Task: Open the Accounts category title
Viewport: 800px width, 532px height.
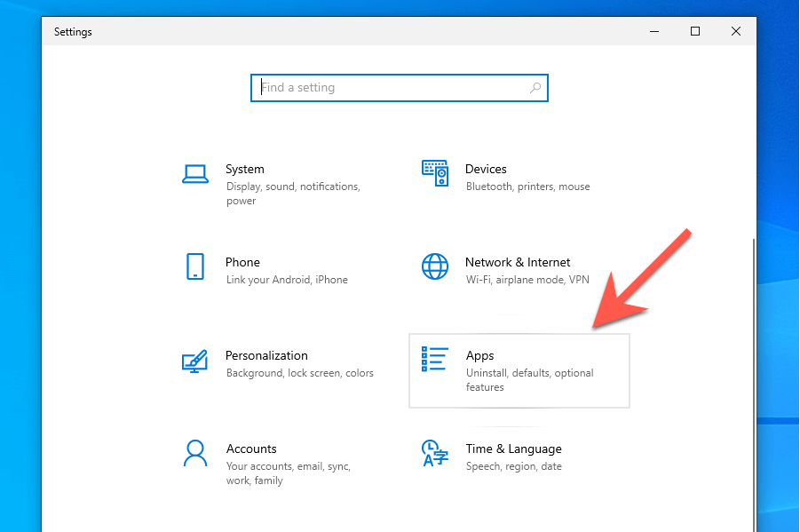Action: point(251,449)
